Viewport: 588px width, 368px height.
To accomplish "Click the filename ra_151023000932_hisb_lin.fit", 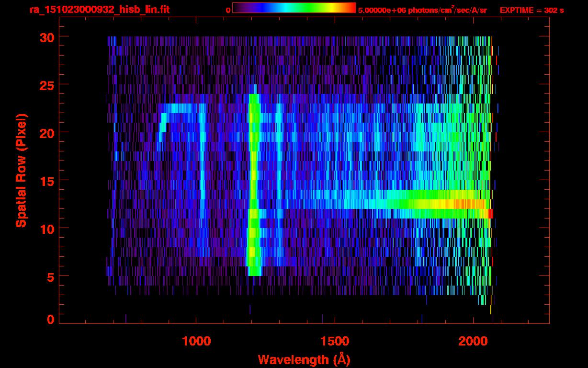I will tap(99, 10).
